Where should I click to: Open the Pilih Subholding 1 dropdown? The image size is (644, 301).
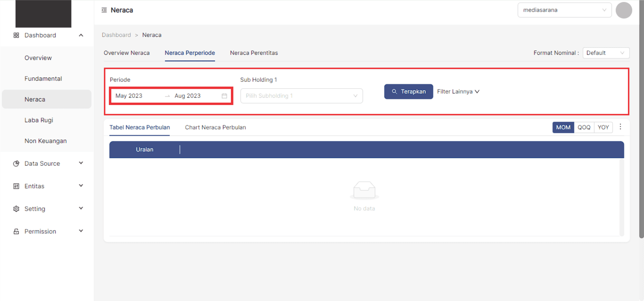click(301, 96)
